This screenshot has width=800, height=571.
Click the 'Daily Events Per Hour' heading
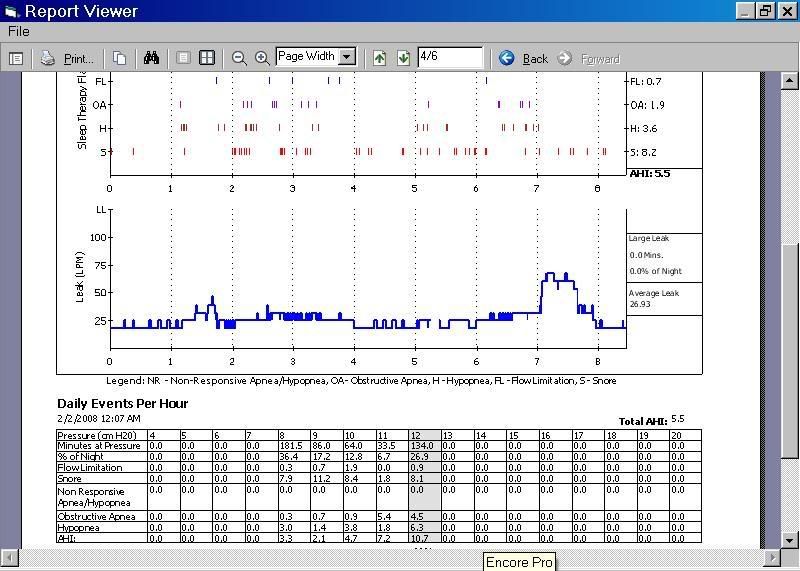tap(122, 404)
